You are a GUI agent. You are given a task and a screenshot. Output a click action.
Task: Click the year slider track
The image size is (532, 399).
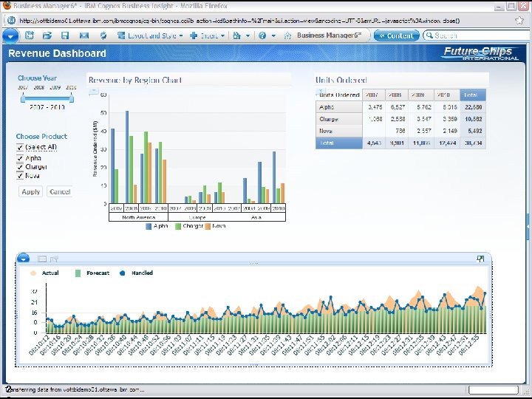tap(47, 99)
